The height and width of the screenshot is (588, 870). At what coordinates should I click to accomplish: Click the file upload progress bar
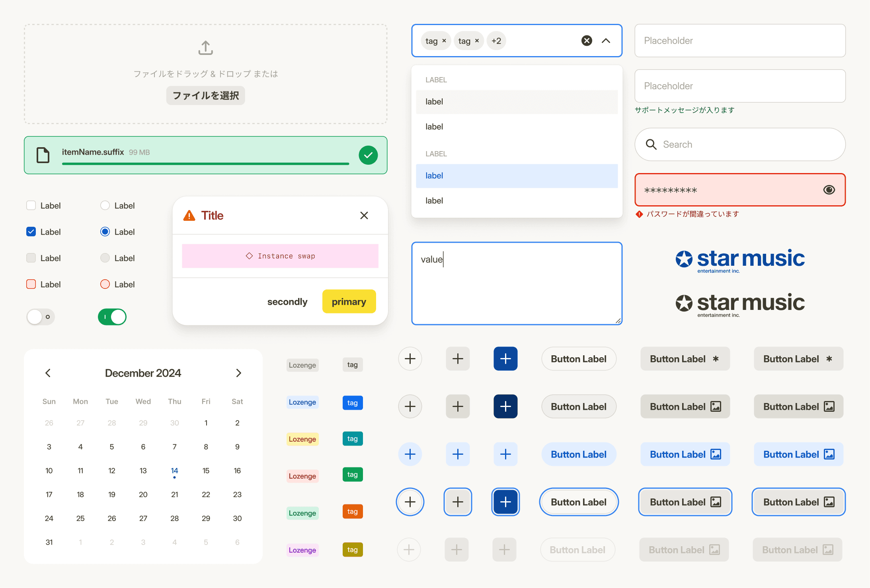tap(205, 164)
